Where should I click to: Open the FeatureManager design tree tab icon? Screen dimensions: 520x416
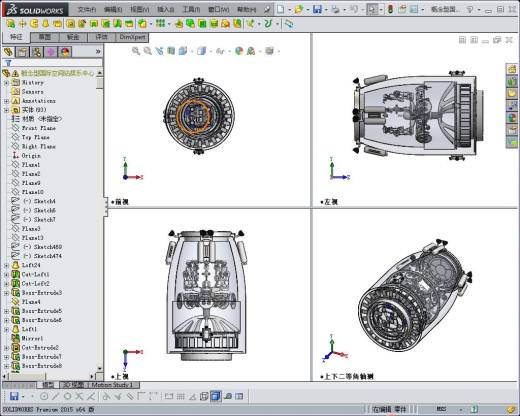[x=9, y=52]
